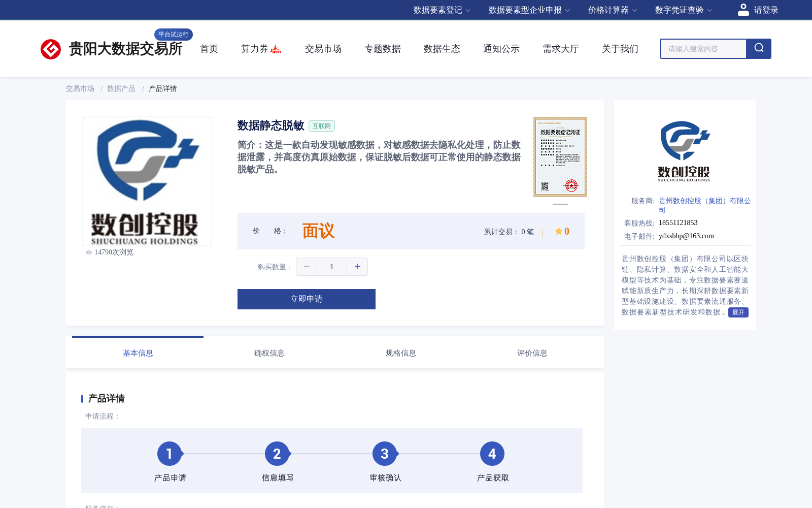Viewport: 812px width, 508px height.
Task: Click the search magnifier button
Action: coord(759,49)
